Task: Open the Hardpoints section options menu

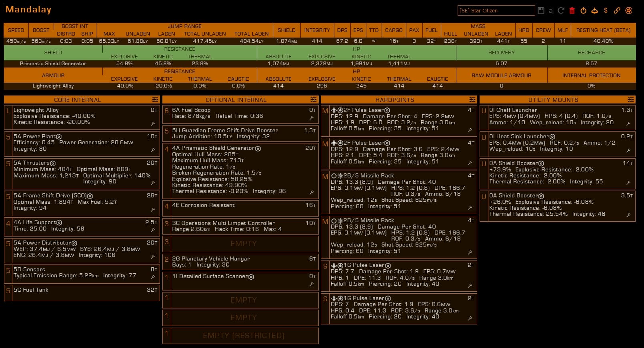Action: 472,99
